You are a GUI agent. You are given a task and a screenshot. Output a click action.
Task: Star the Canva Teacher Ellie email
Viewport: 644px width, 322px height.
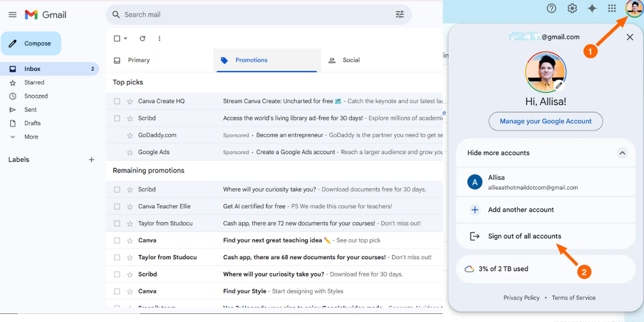click(x=130, y=207)
